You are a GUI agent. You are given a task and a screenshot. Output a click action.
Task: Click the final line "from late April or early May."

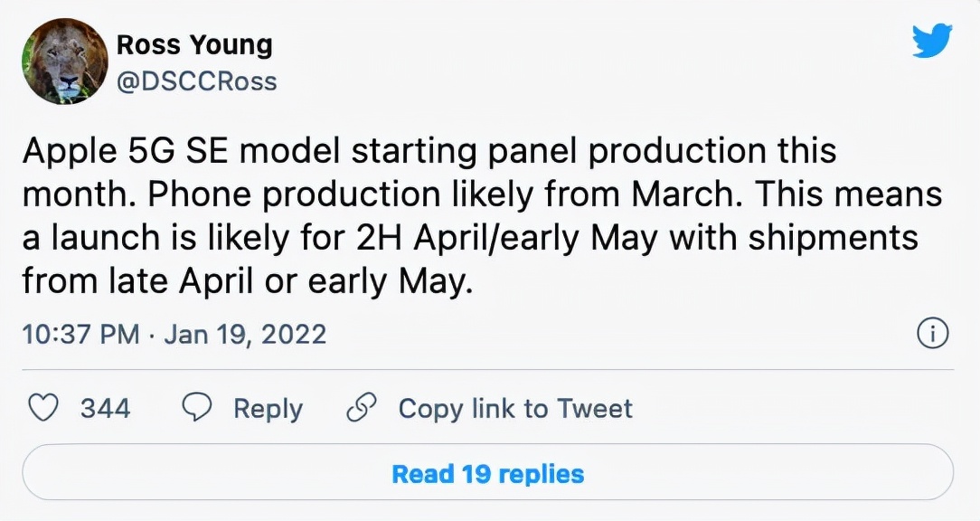coord(246,281)
